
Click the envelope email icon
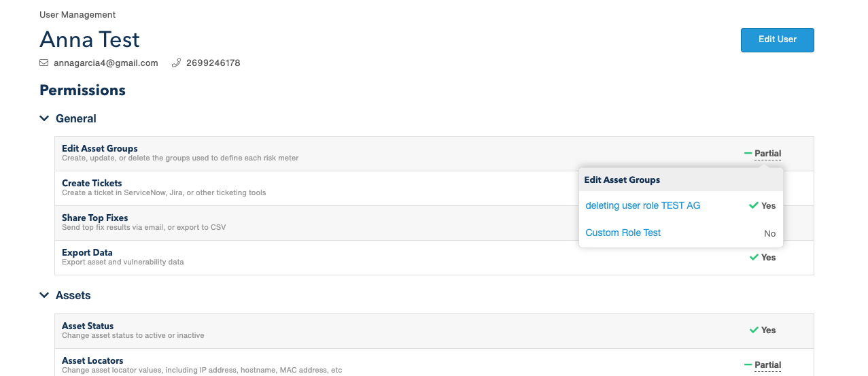click(44, 63)
